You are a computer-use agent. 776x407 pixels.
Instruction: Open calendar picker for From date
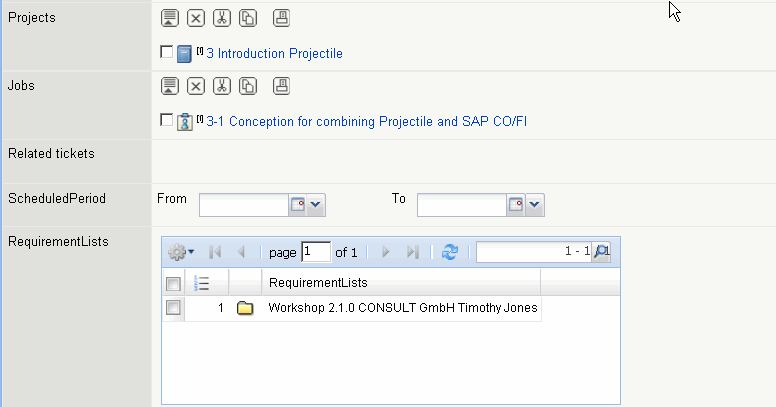click(x=297, y=205)
